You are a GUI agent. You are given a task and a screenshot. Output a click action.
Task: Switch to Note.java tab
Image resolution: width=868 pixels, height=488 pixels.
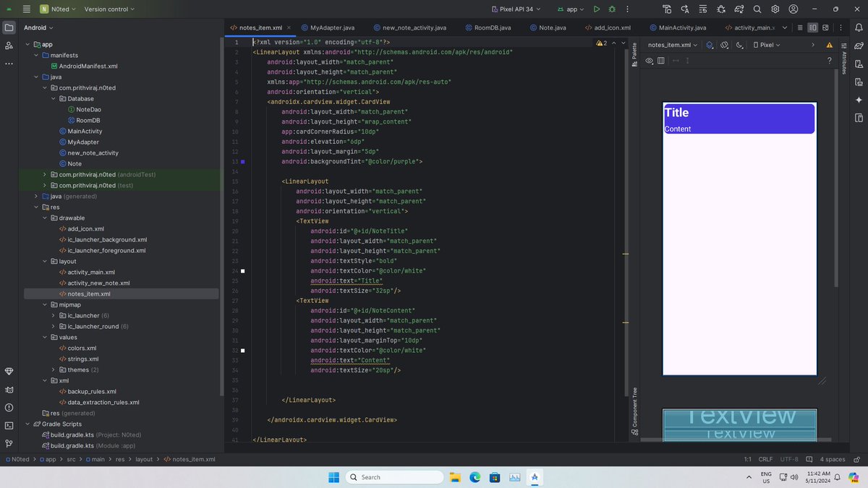click(x=548, y=27)
